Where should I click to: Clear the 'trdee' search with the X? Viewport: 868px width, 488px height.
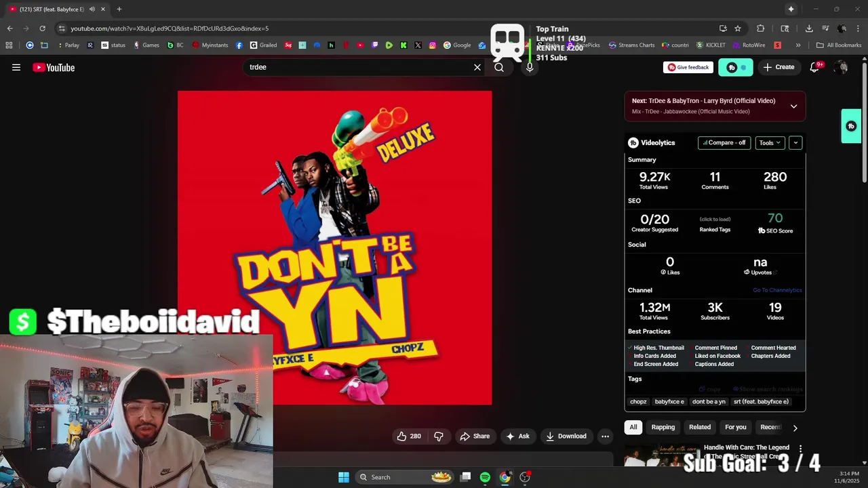tap(477, 67)
